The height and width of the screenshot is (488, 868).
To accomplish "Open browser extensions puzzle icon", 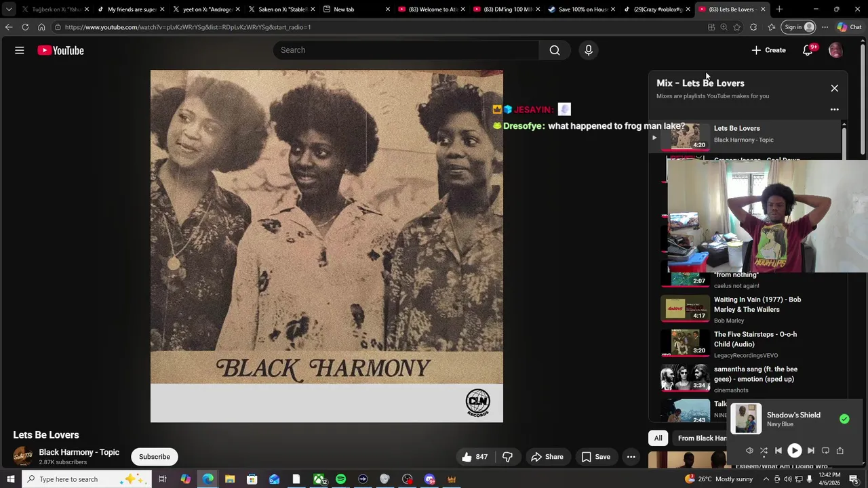I will click(753, 27).
